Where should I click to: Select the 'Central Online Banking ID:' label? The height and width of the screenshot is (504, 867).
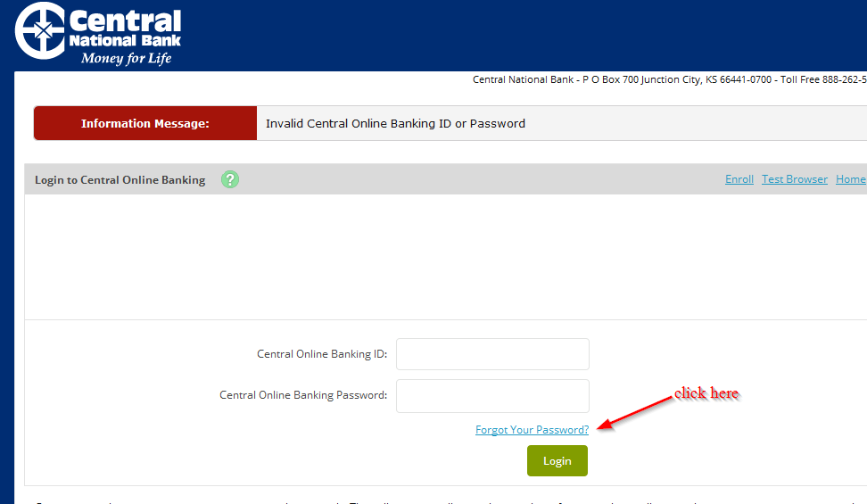tap(322, 354)
